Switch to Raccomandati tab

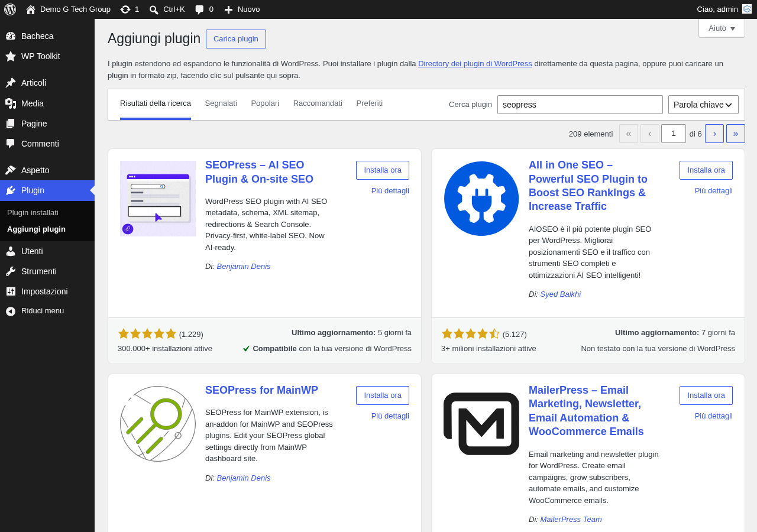(x=318, y=103)
